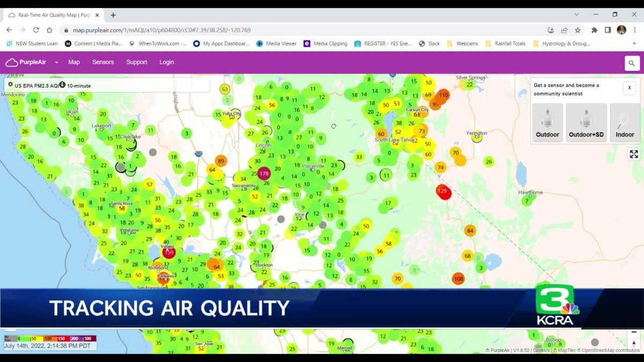Enter fullscreen map view
The width and height of the screenshot is (644, 362).
pos(634,154)
